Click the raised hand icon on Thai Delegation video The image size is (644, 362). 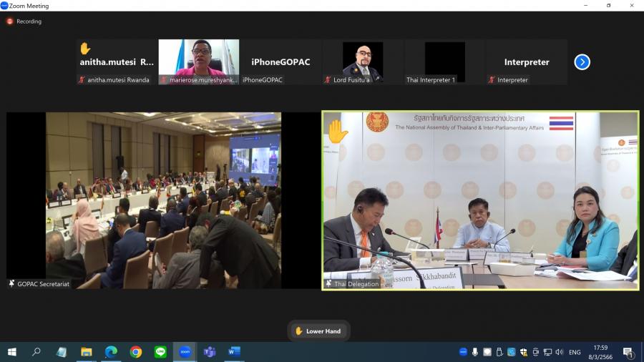(x=337, y=132)
